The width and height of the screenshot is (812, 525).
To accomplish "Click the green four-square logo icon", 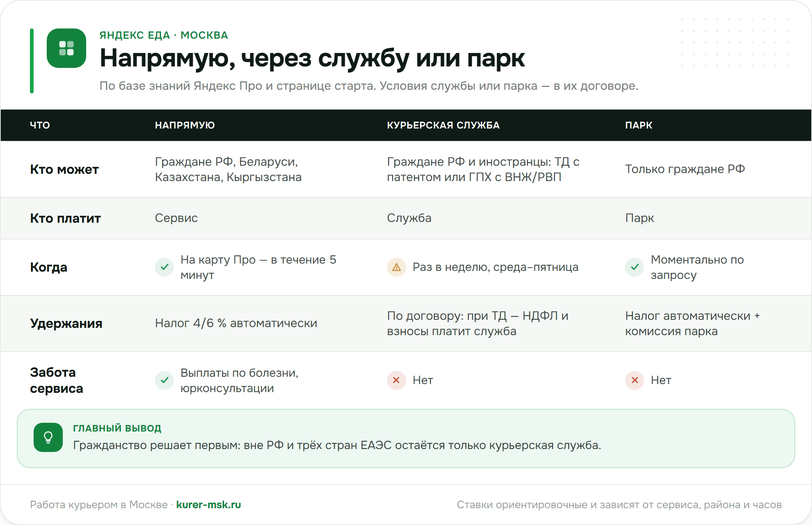I will coord(66,48).
